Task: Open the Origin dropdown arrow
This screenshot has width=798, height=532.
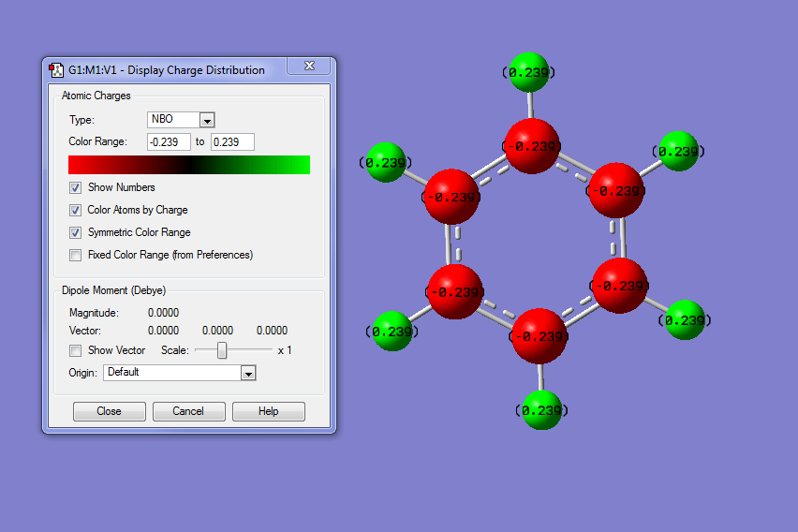Action: coord(248,373)
